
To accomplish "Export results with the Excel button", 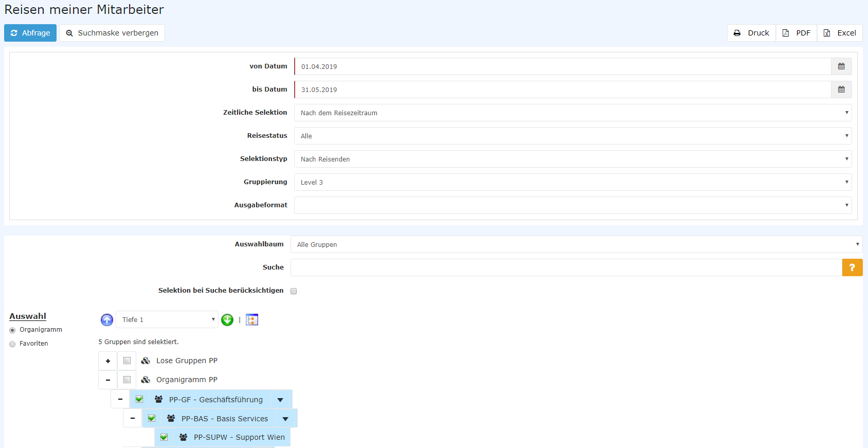I will pyautogui.click(x=840, y=33).
